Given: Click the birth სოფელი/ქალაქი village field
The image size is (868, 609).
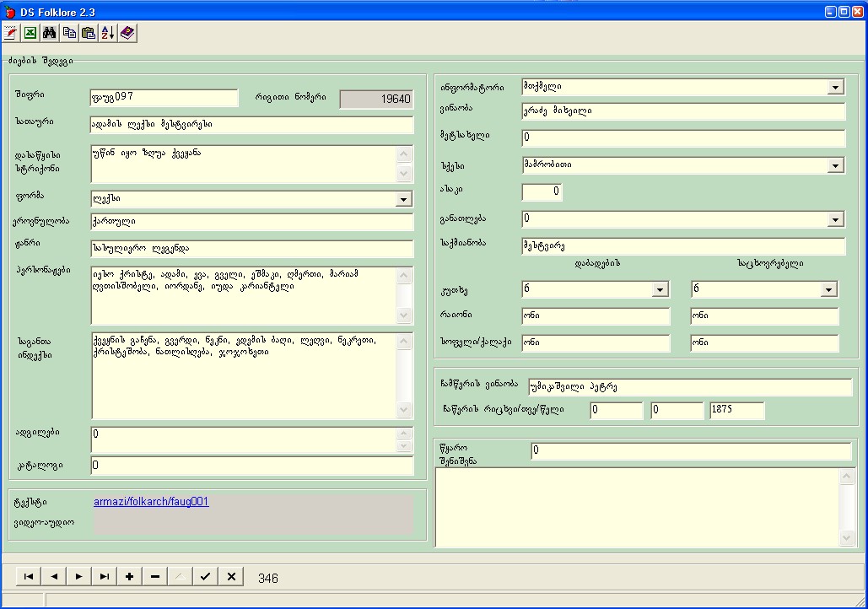Looking at the screenshot, I should pyautogui.click(x=596, y=343).
